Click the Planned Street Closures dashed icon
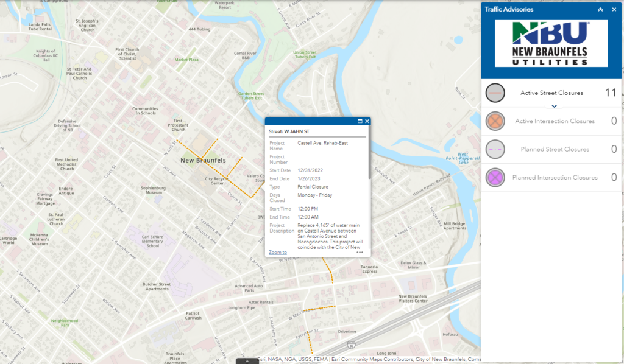The height and width of the screenshot is (364, 624). pos(495,149)
